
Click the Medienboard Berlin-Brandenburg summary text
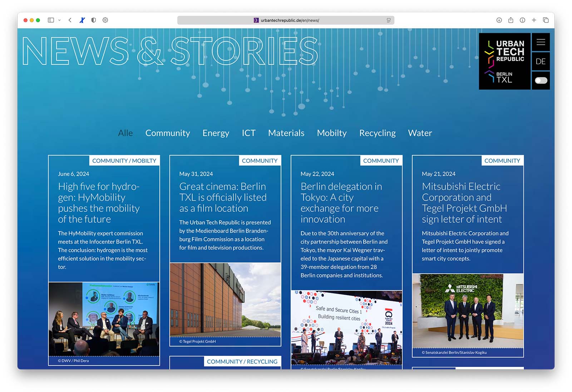coord(225,235)
